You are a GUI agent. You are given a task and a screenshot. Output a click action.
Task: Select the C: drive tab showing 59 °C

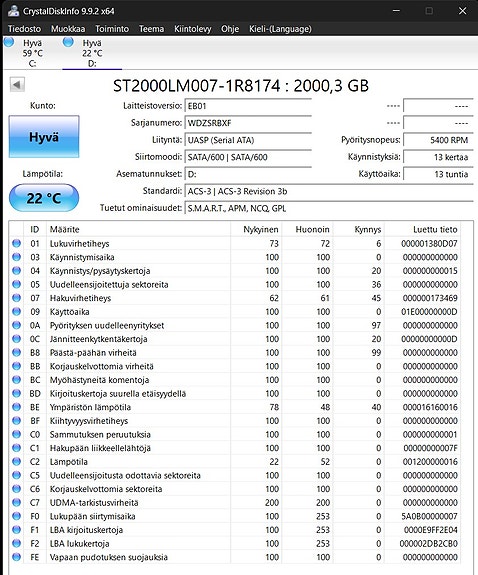pyautogui.click(x=32, y=53)
